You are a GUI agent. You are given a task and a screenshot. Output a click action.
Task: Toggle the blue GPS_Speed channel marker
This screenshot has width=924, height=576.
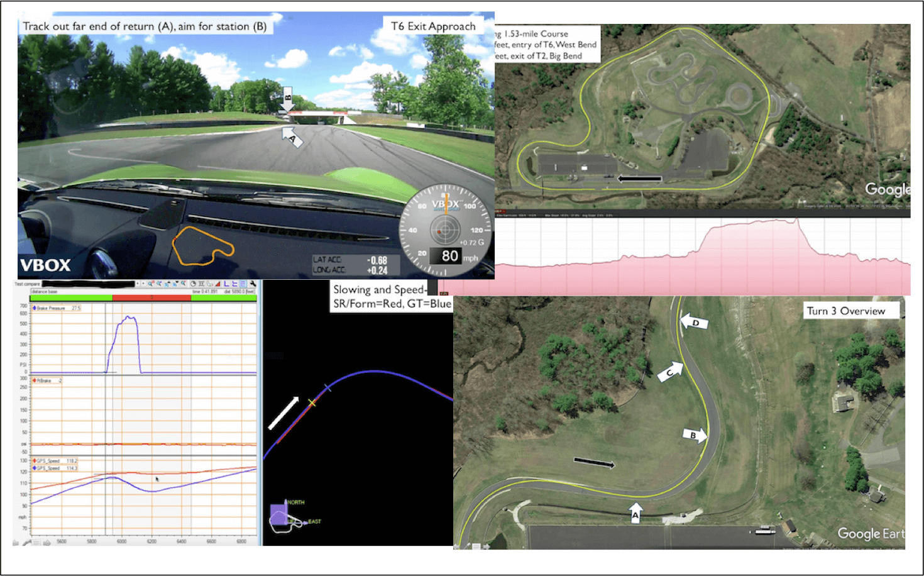34,468
